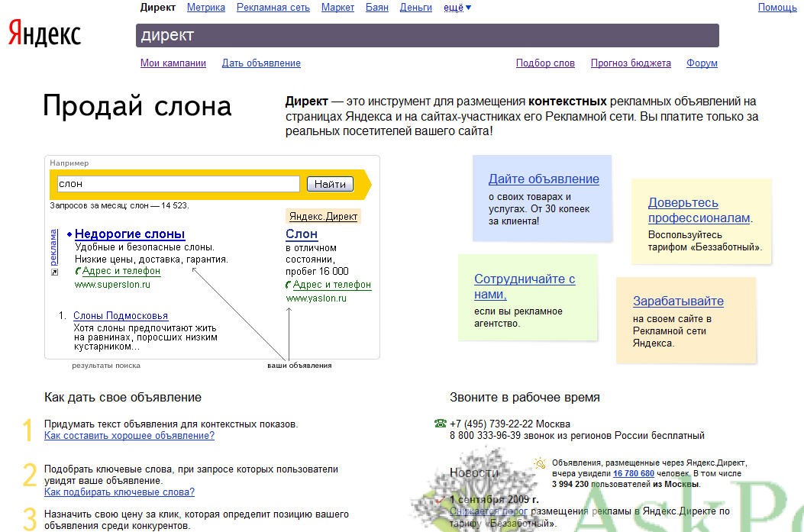Open the Яндекс.Директ label link

(323, 216)
